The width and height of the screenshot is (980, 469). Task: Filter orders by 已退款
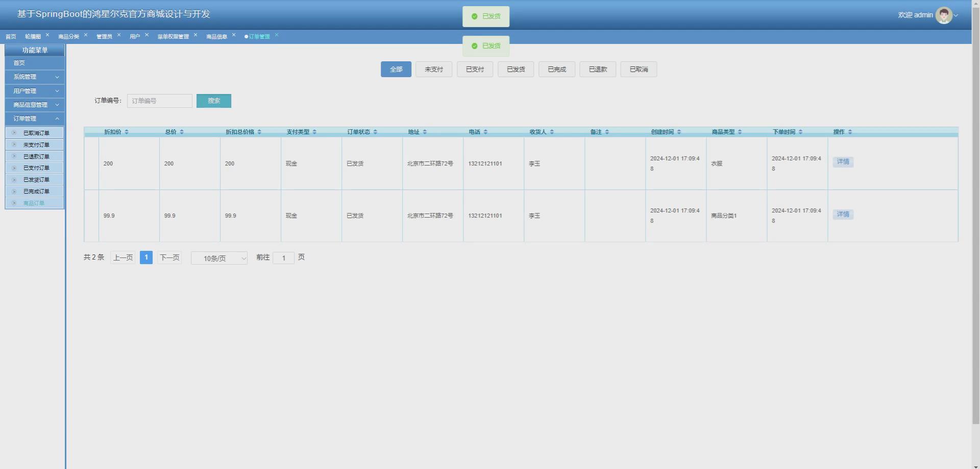pos(598,69)
